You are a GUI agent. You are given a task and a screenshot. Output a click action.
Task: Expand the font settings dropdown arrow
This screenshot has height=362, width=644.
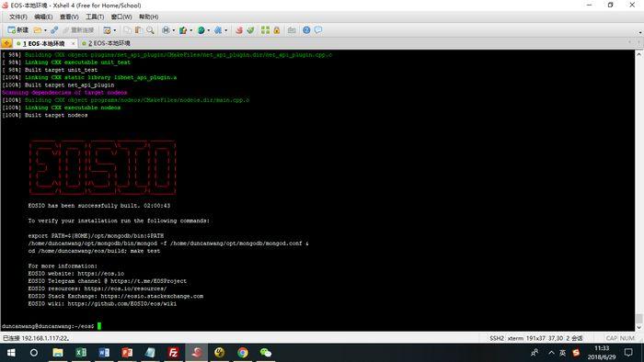pyautogui.click(x=226, y=30)
